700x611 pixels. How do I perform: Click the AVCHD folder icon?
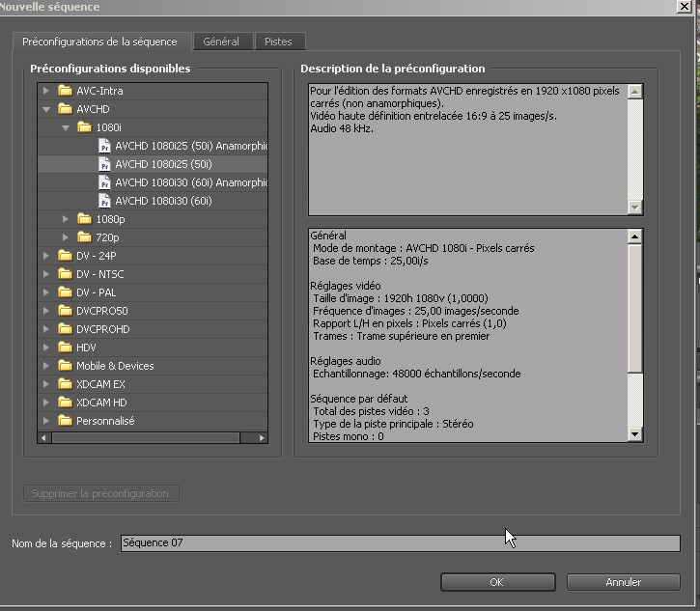click(x=66, y=109)
